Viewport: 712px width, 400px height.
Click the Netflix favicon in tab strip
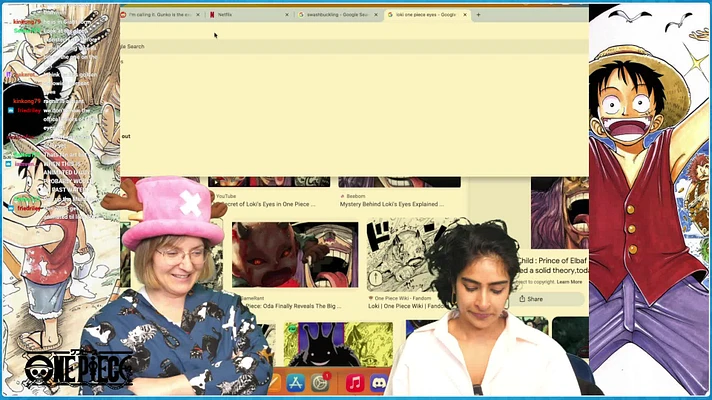point(212,15)
